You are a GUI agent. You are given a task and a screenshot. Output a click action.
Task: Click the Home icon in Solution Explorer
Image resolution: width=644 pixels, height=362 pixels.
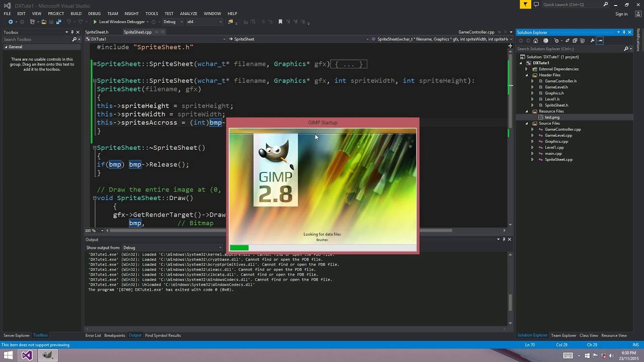click(x=535, y=41)
